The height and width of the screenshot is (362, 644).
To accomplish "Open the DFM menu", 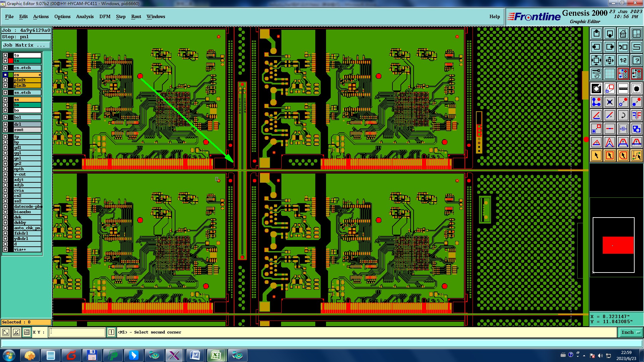I will tap(105, 16).
